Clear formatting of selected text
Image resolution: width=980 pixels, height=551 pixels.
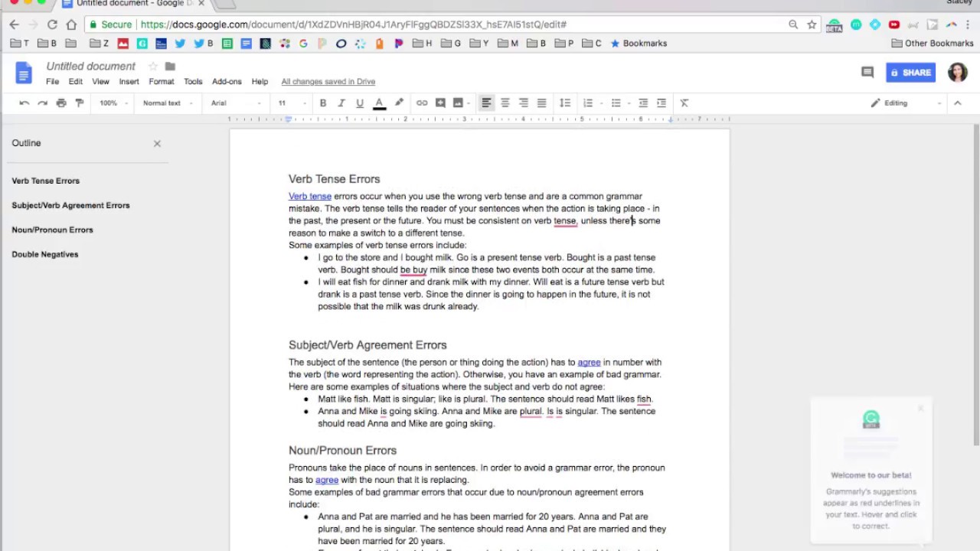684,103
